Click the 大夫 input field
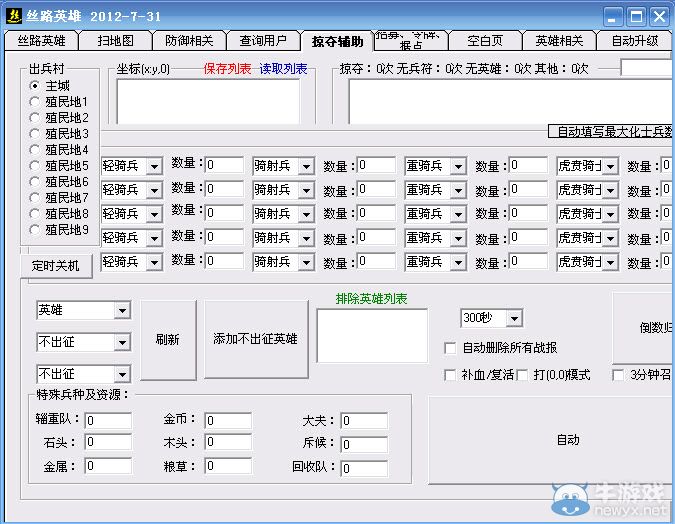Screen dimensions: 675x524 pos(364,421)
